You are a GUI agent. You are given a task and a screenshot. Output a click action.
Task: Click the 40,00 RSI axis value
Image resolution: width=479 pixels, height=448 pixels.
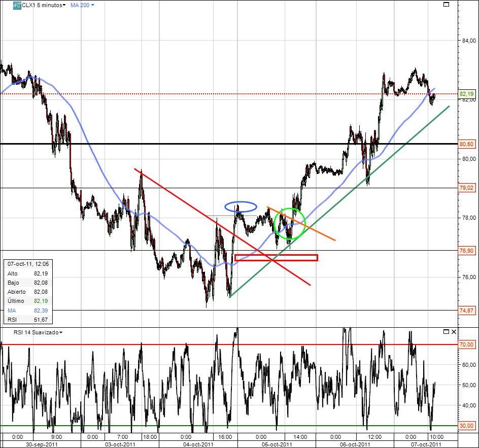point(469,405)
